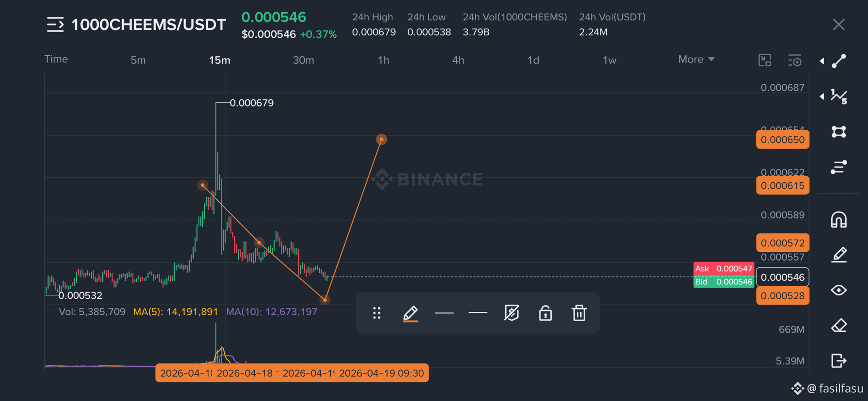Click the 24h Vol(USDT) value 2.24M
Viewport: 868px width, 401px height.
click(x=593, y=32)
